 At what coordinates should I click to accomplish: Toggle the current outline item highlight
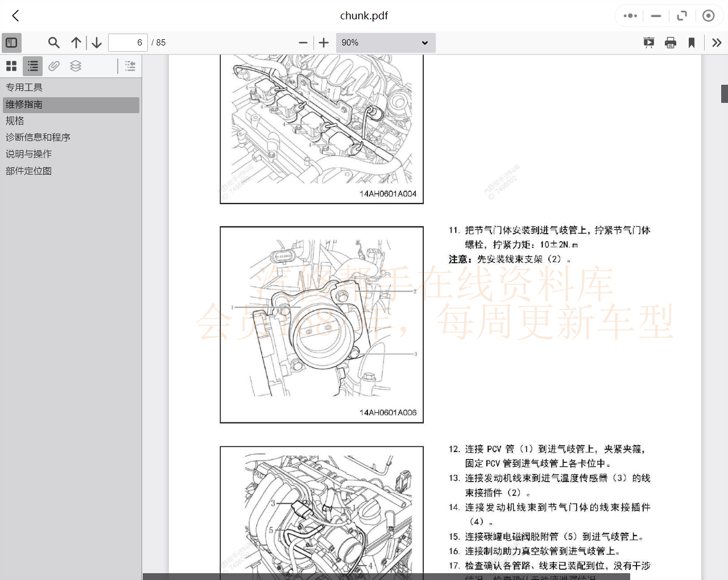pos(130,66)
